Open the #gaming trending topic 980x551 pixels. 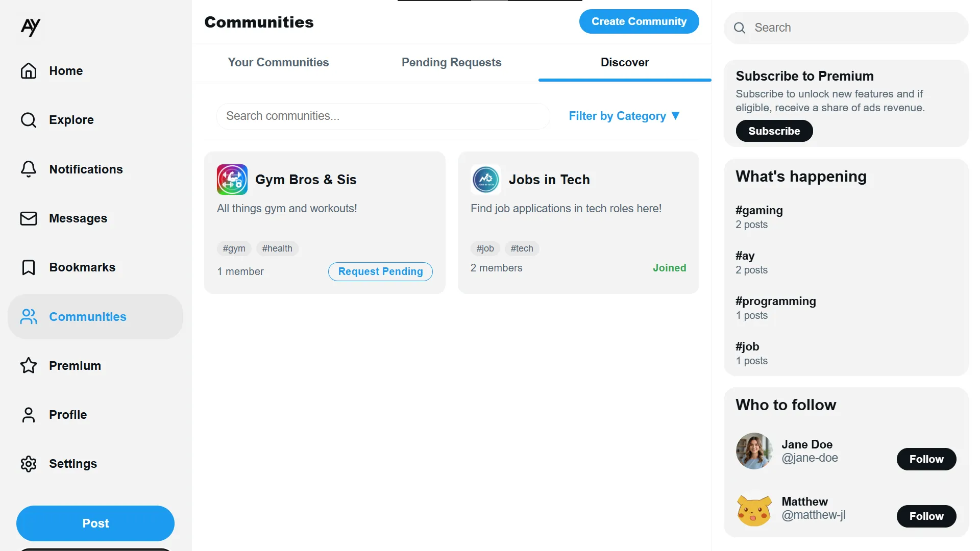[x=759, y=211]
